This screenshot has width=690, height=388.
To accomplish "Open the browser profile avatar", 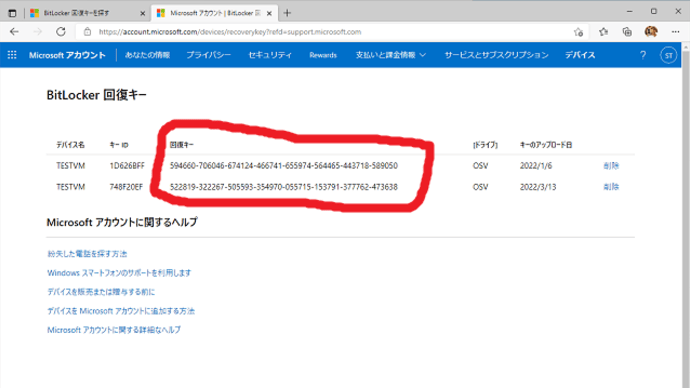I will pyautogui.click(x=651, y=32).
